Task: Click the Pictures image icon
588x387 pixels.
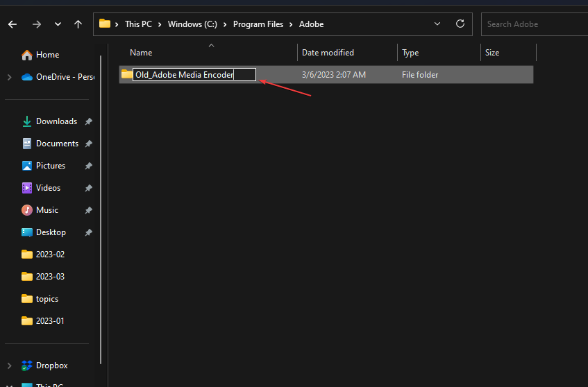Action: [27, 166]
